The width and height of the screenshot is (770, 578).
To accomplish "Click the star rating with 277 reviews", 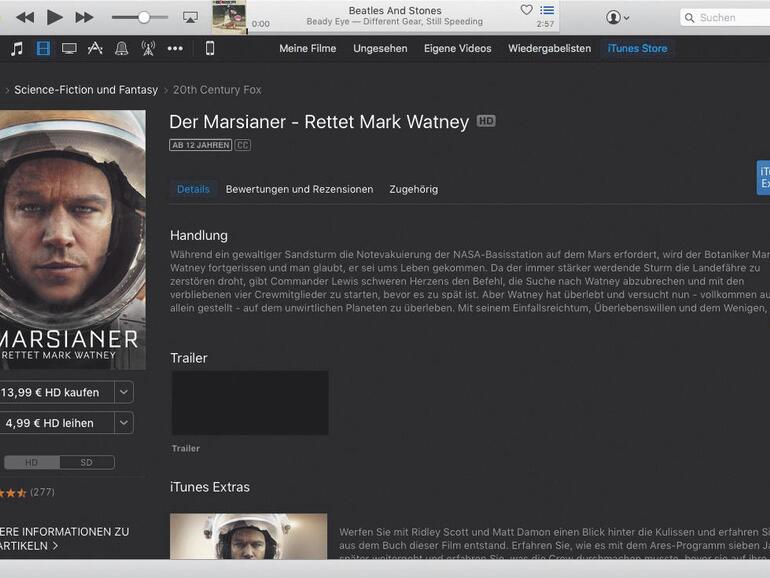I will click(x=27, y=493).
